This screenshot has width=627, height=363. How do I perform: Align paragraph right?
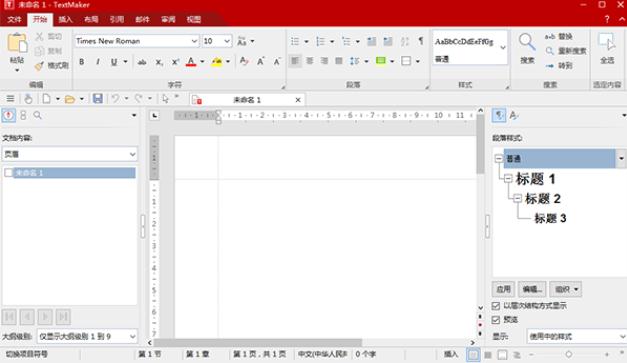(324, 61)
